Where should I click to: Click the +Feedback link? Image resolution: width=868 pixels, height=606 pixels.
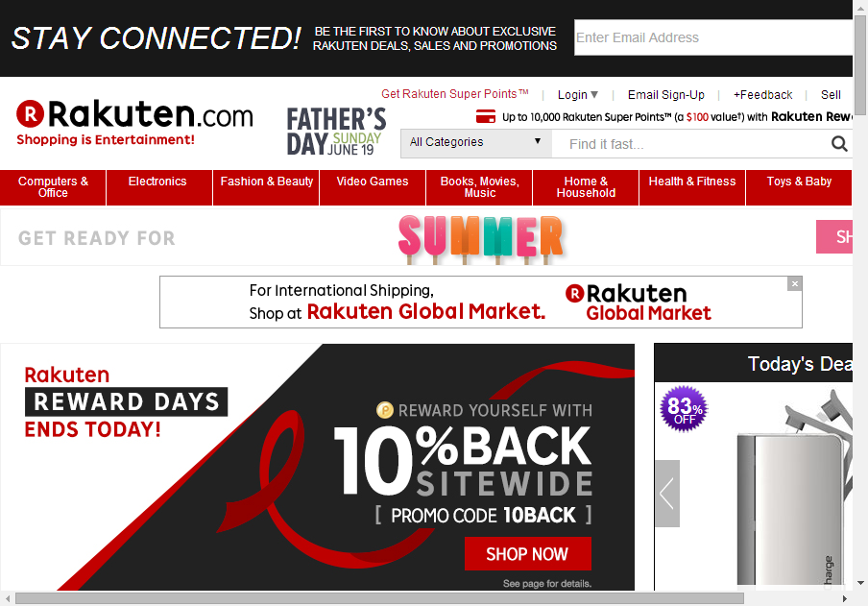(762, 95)
